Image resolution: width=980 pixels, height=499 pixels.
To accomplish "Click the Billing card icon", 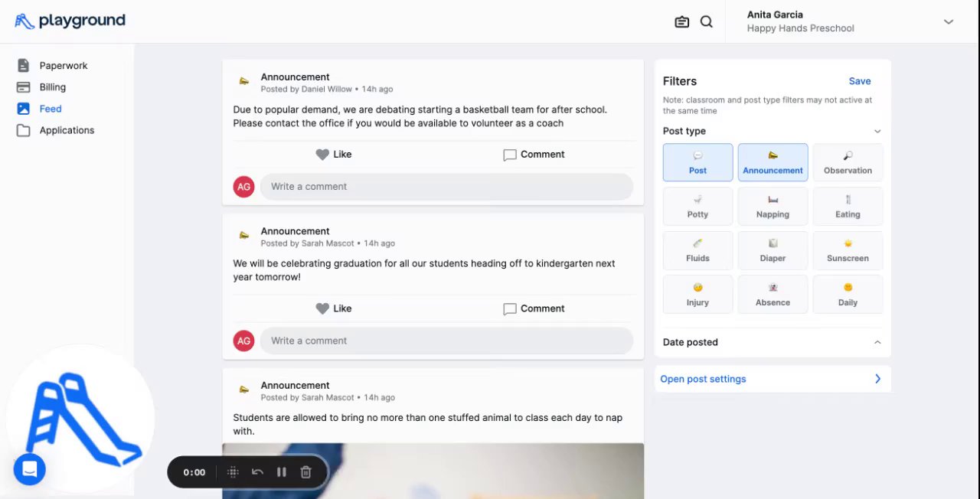I will [x=24, y=87].
